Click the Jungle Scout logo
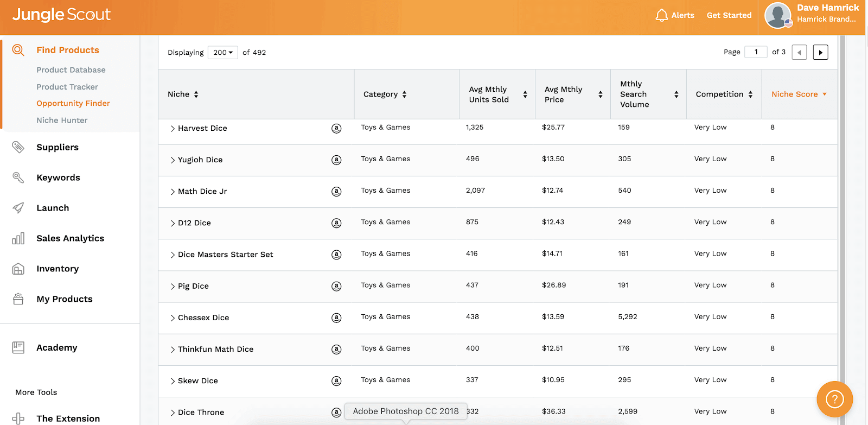The image size is (868, 425). [61, 15]
